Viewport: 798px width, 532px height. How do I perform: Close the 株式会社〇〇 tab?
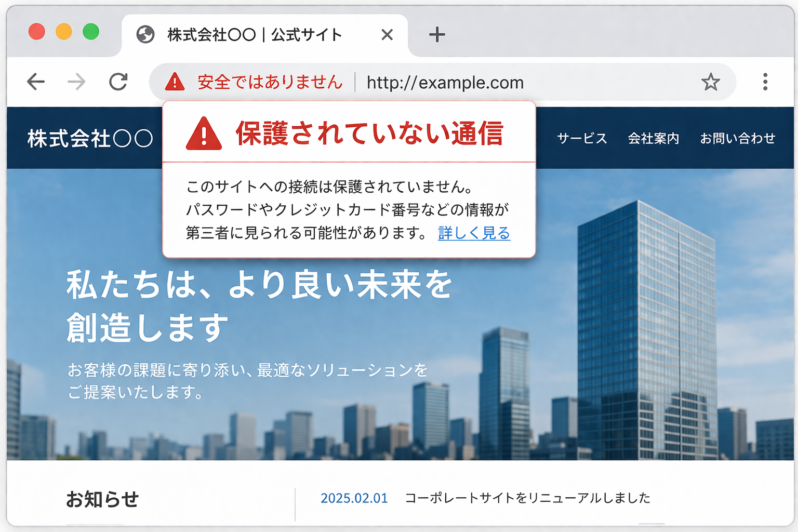[387, 34]
